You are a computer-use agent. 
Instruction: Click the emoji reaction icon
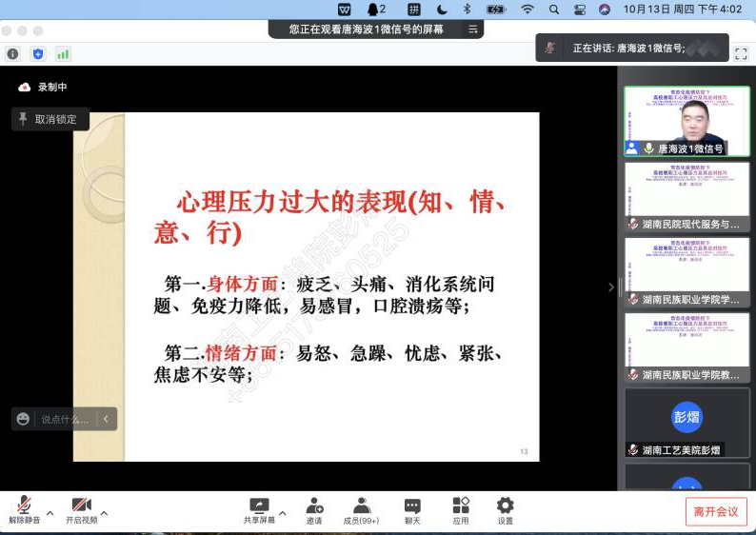pos(23,419)
